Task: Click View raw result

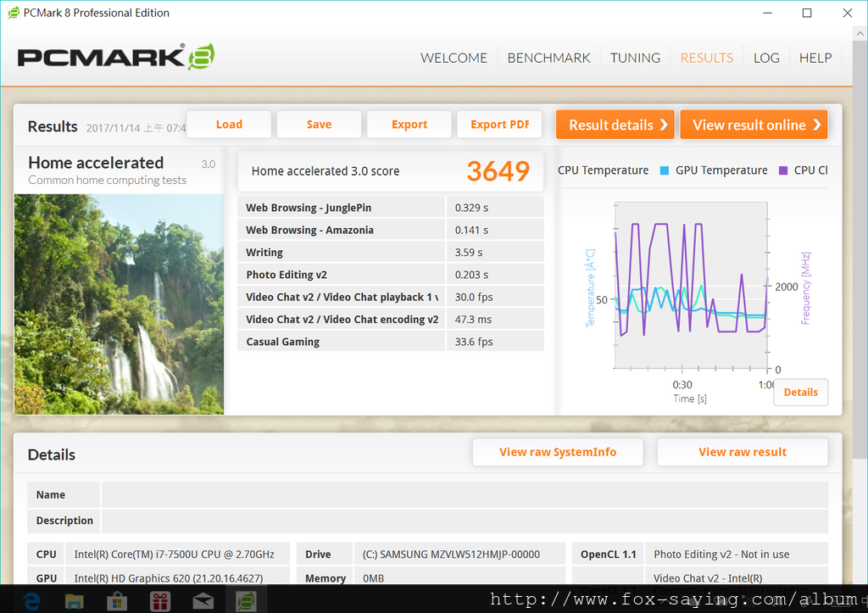Action: (743, 453)
